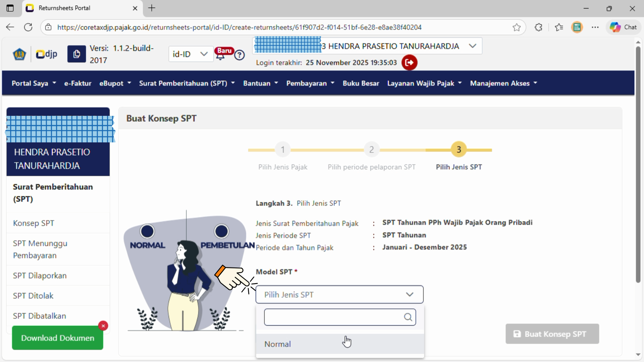The height and width of the screenshot is (362, 644).
Task: Open the notification bell marked Baru
Action: (221, 55)
